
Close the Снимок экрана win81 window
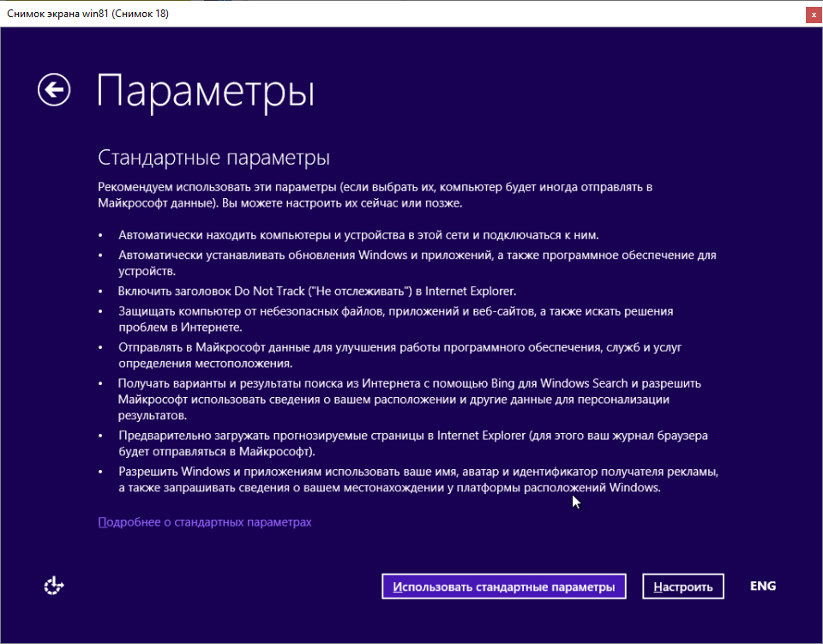tap(814, 15)
